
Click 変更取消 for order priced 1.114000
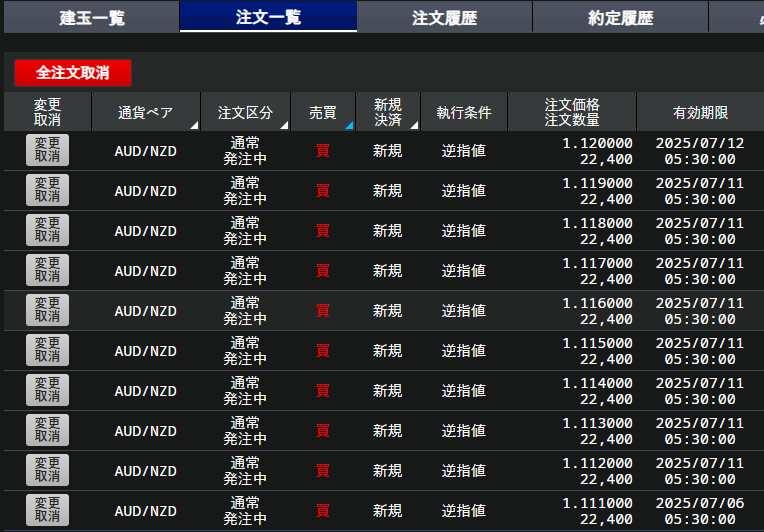coord(47,390)
